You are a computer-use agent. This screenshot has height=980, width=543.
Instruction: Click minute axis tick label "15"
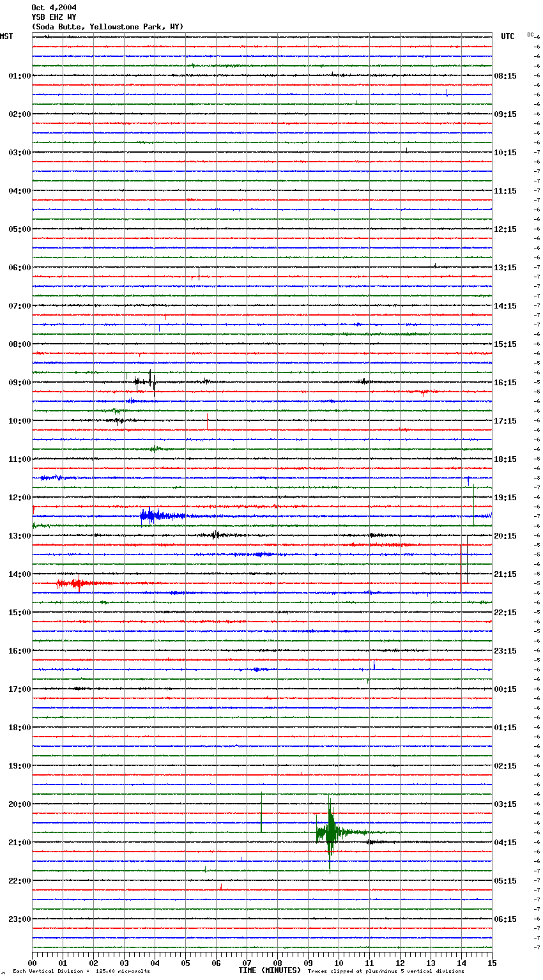491,962
